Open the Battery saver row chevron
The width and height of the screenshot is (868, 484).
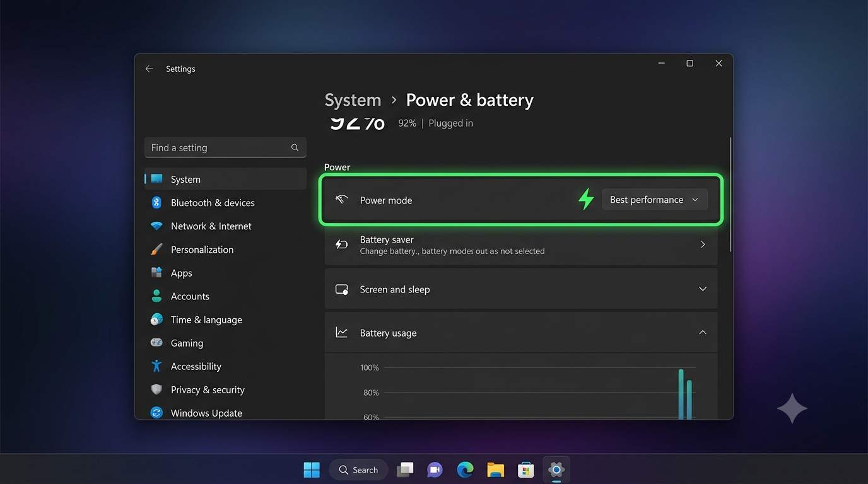[x=703, y=245]
